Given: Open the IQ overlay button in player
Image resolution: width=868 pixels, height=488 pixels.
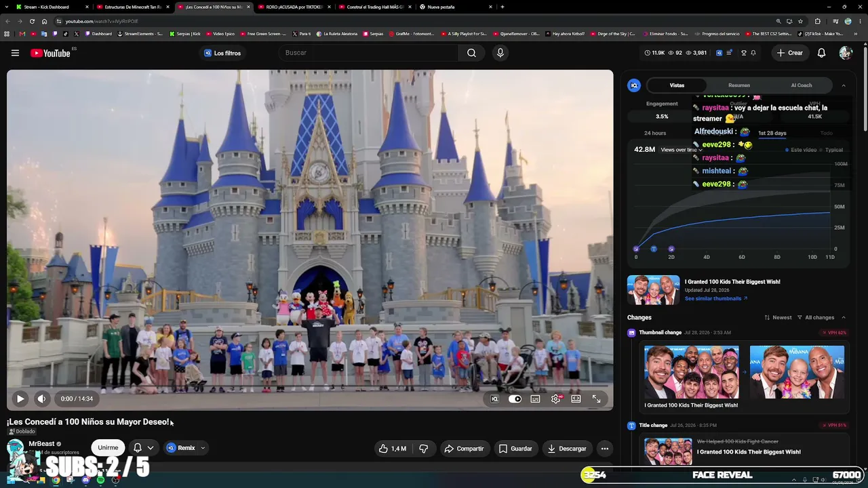Looking at the screenshot, I should click(494, 399).
